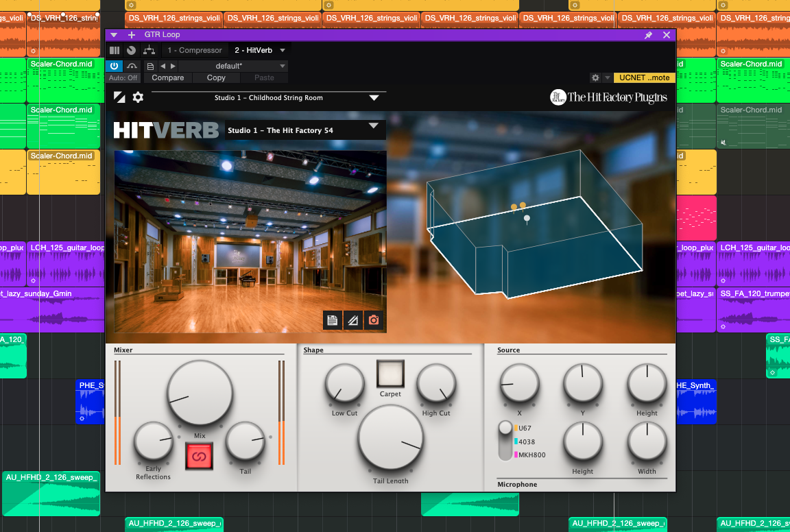The width and height of the screenshot is (790, 532).
Task: Open the preset file menu icon
Action: tap(150, 66)
